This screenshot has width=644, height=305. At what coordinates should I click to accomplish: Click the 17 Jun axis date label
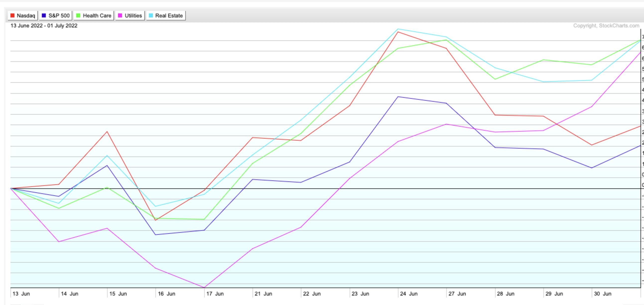215,294
